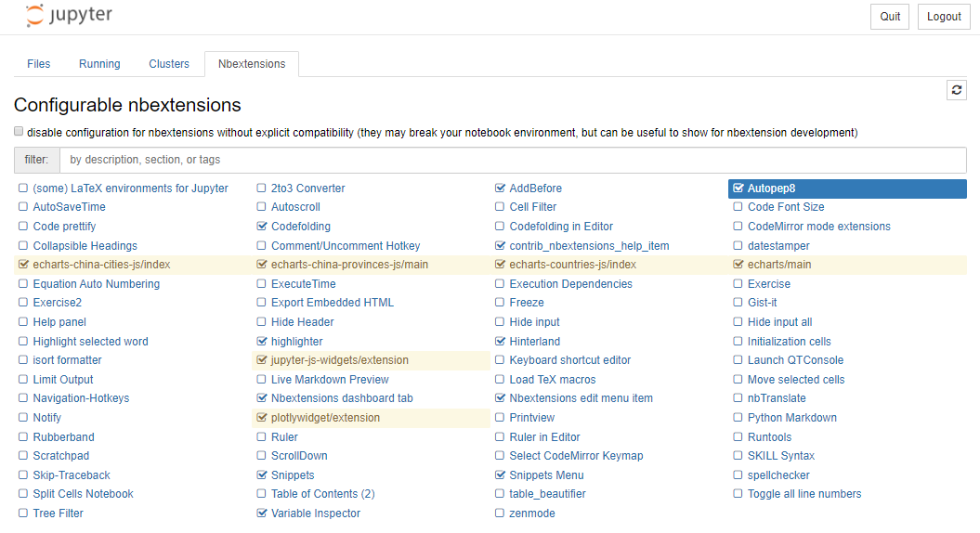Open the Code Font Size extension

coord(786,207)
